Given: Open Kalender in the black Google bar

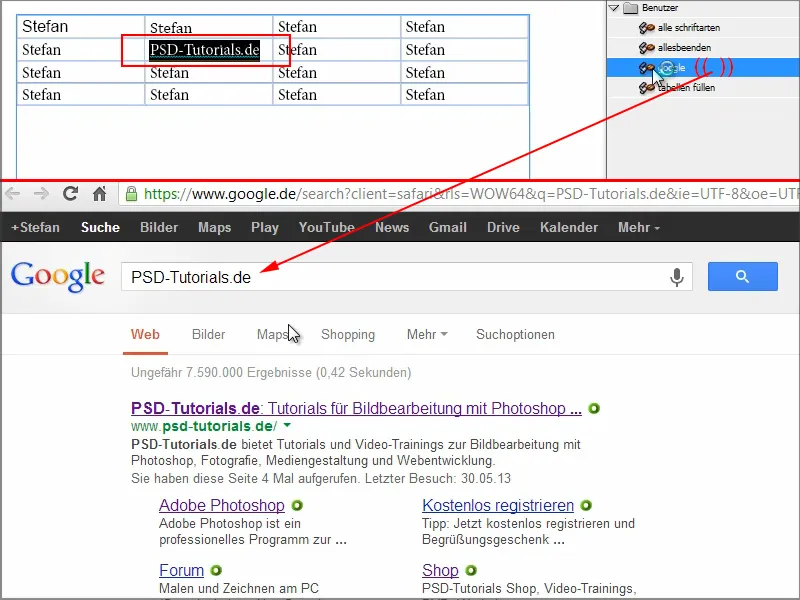Looking at the screenshot, I should [569, 227].
